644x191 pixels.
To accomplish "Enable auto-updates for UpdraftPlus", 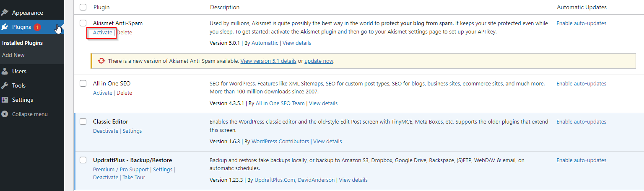I will click(581, 160).
